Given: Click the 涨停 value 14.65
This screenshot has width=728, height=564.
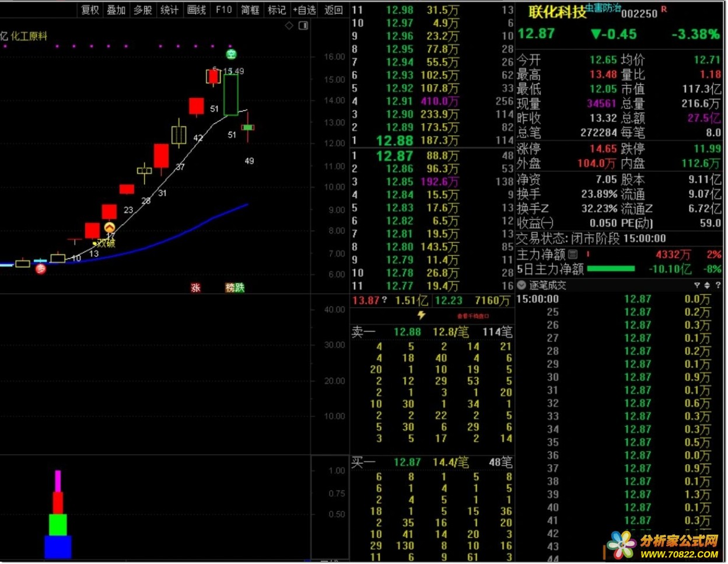Looking at the screenshot, I should pyautogui.click(x=603, y=149).
